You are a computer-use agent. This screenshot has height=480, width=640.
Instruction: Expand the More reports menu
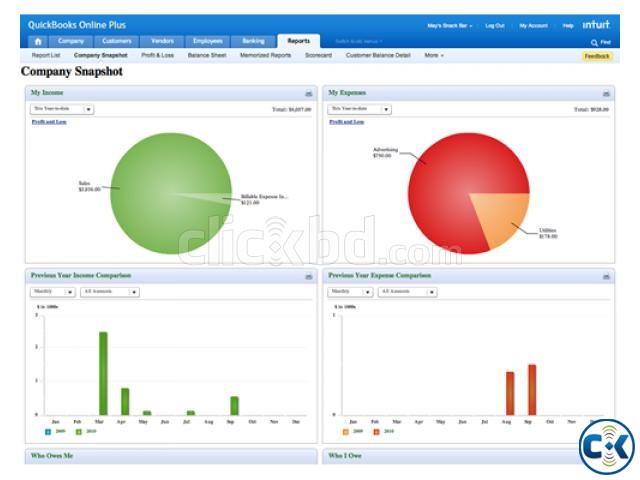point(433,55)
